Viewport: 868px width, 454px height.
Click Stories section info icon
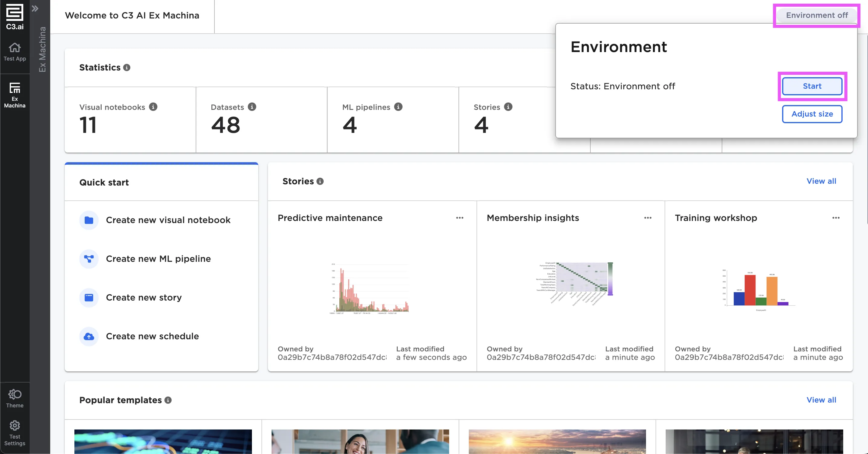click(x=320, y=182)
